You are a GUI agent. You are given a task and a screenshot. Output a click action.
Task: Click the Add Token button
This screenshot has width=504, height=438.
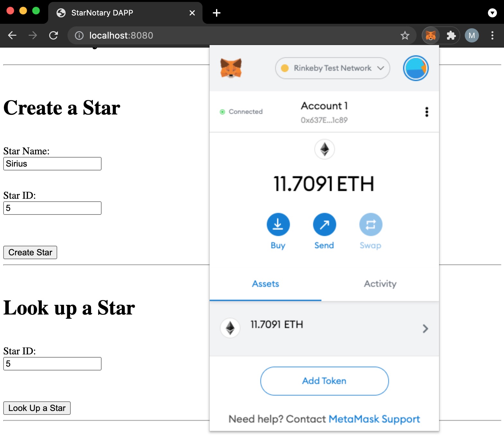pyautogui.click(x=324, y=381)
